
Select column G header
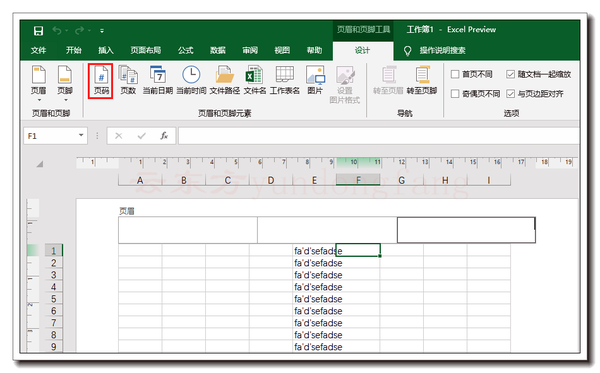[401, 180]
